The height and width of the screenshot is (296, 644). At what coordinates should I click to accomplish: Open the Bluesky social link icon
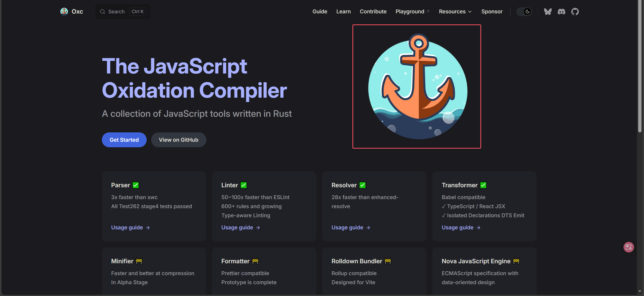pyautogui.click(x=548, y=12)
